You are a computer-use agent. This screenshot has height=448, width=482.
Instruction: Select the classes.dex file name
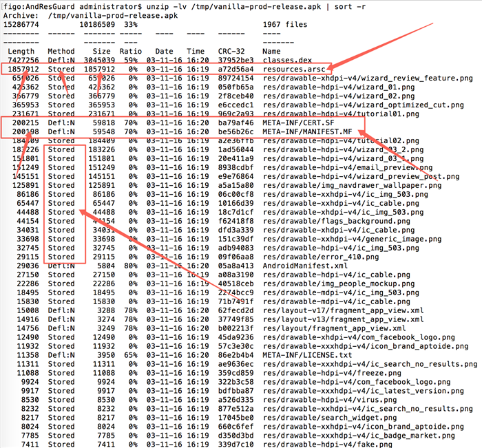(x=287, y=61)
